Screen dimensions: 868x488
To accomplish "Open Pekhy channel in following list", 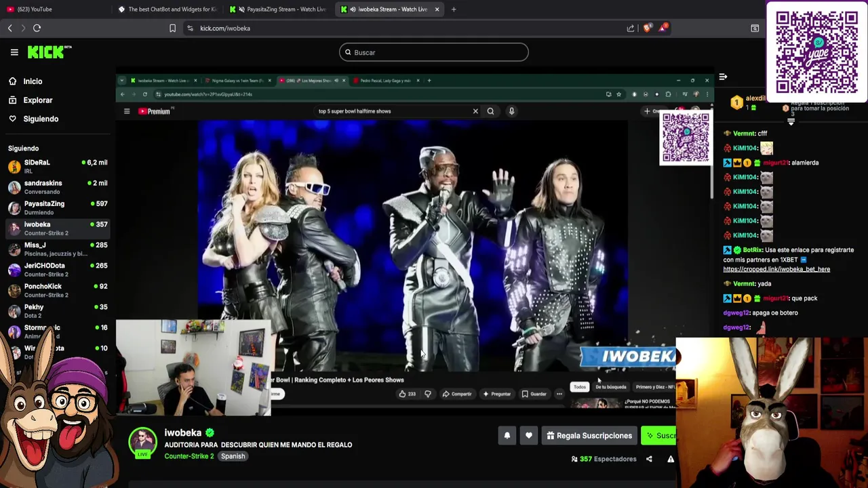I will pos(58,311).
